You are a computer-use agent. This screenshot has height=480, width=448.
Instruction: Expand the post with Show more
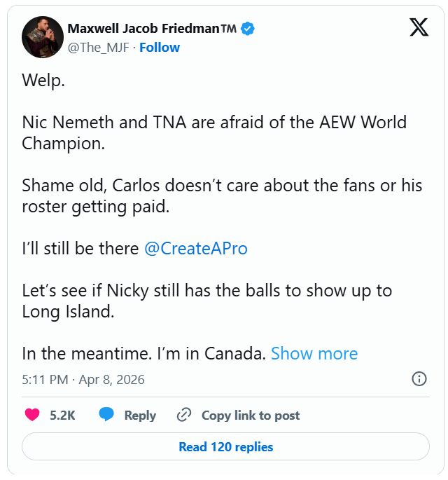click(x=314, y=353)
